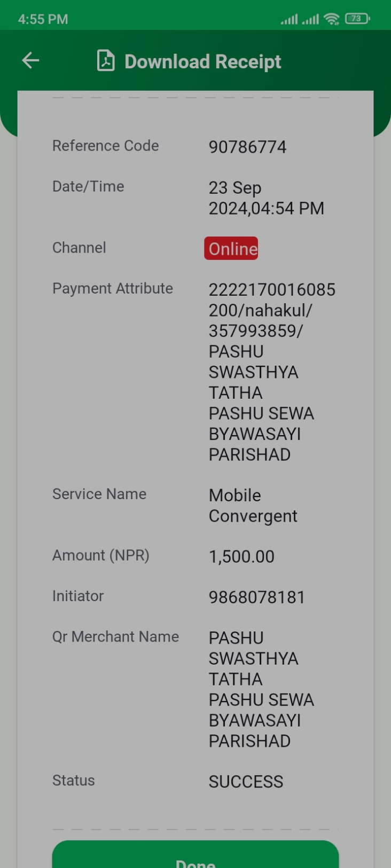The width and height of the screenshot is (391, 868).
Task: Tap the 4:55 PM clock
Action: click(43, 19)
